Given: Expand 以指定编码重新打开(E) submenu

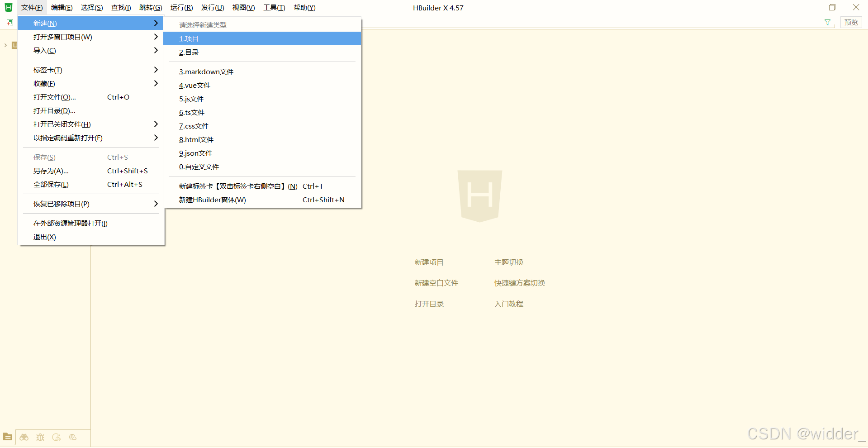Looking at the screenshot, I should [x=90, y=138].
